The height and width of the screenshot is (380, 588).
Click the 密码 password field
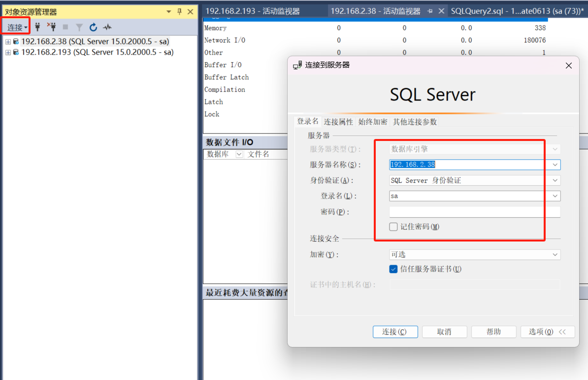pos(475,212)
